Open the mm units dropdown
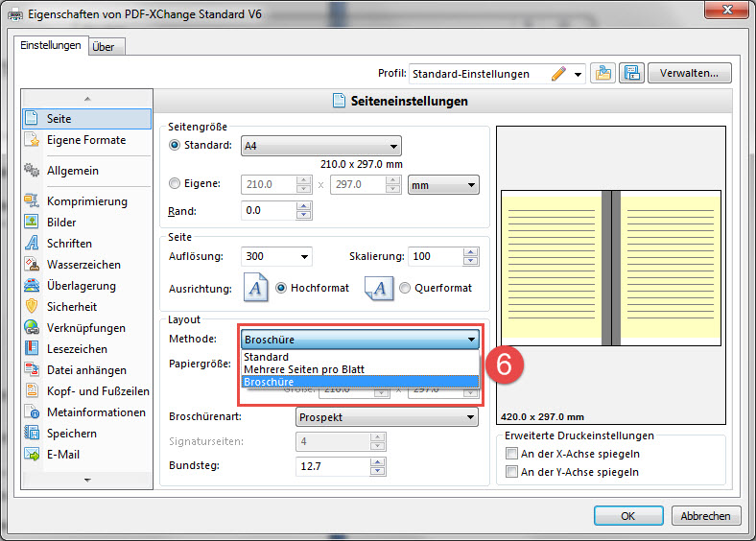 point(443,185)
